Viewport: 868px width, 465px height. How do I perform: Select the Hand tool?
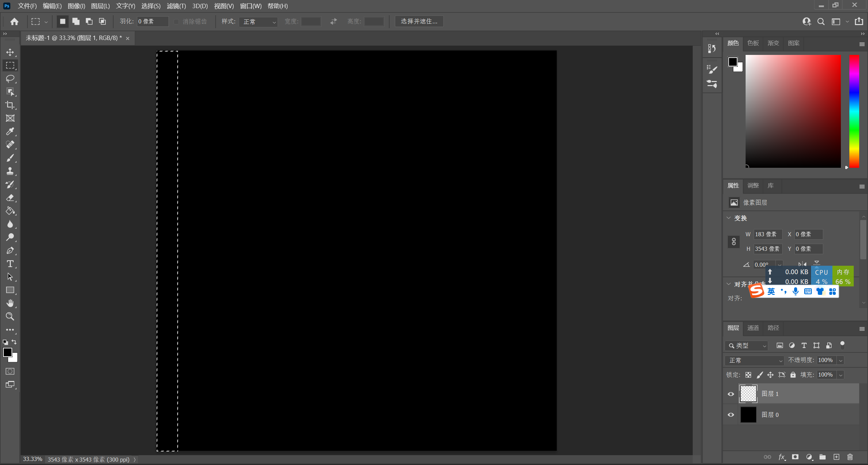(10, 303)
